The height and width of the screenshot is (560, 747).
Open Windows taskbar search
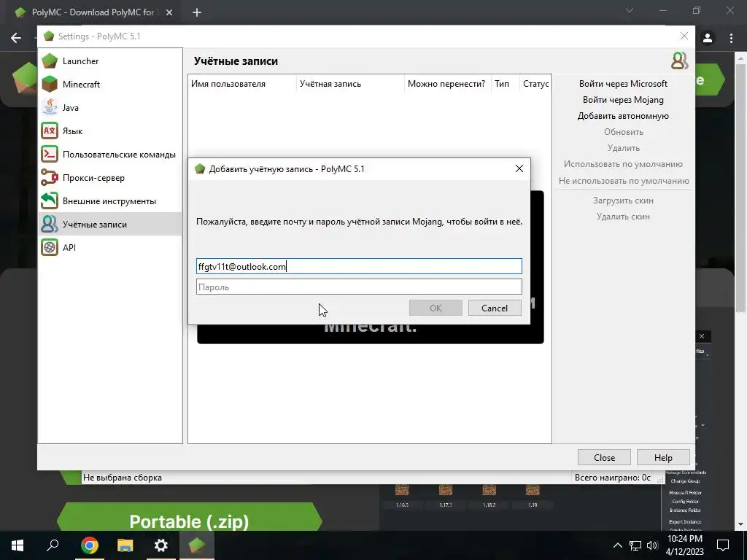pyautogui.click(x=53, y=545)
